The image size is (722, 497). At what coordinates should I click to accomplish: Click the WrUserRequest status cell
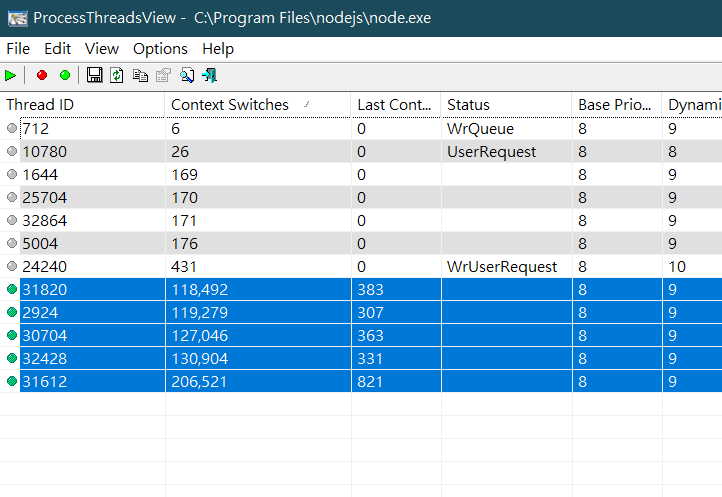point(502,267)
